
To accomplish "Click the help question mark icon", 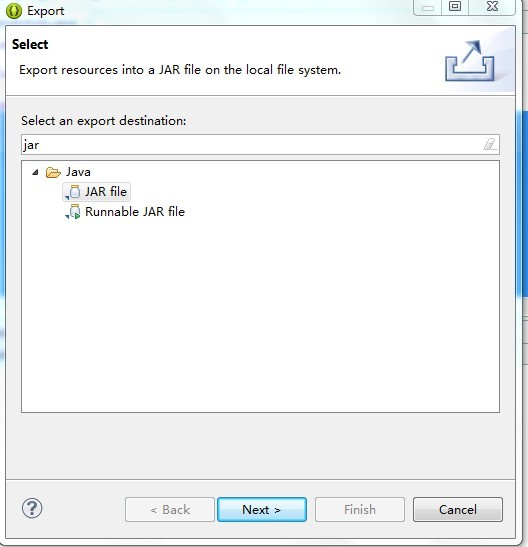I will tap(32, 508).
